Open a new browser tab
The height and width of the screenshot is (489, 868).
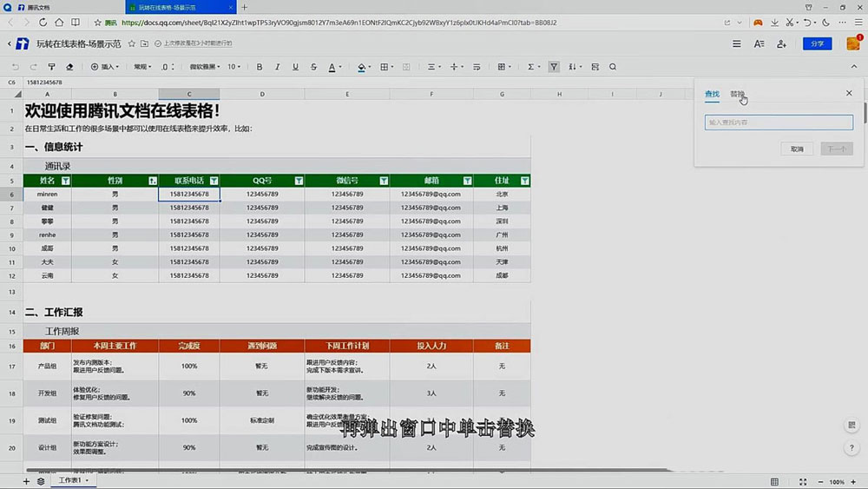tap(244, 7)
